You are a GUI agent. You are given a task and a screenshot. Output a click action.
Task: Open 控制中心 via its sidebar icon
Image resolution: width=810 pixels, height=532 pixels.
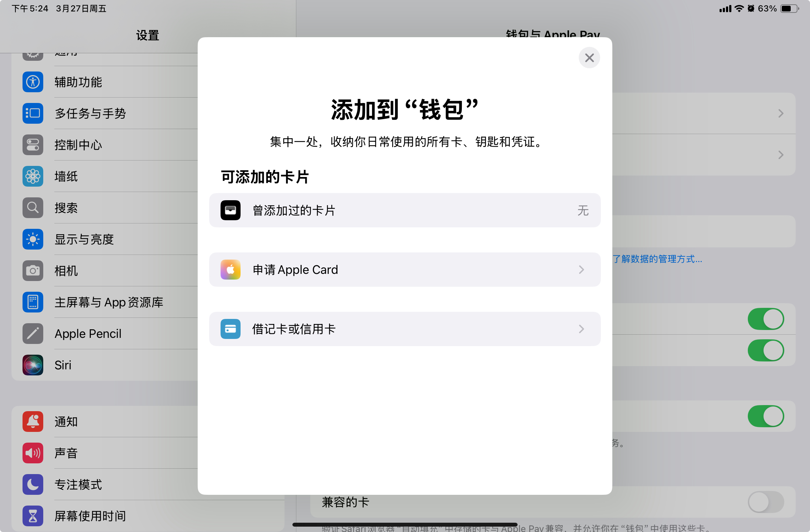[33, 145]
